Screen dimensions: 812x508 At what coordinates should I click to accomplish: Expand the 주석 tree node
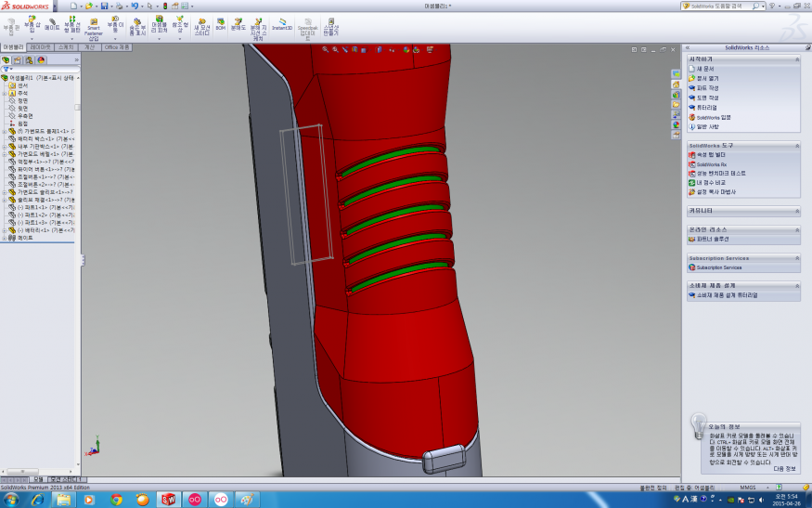5,93
